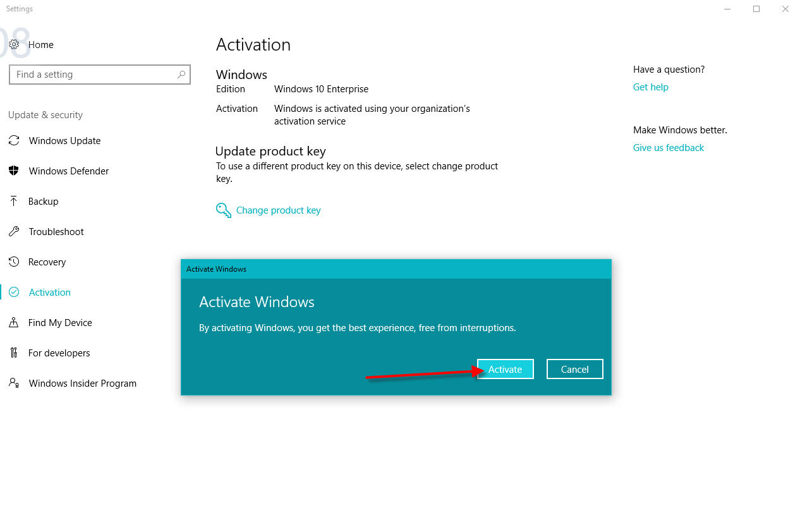Click the Home gear icon
Viewport: 800px width, 532px height.
14,45
